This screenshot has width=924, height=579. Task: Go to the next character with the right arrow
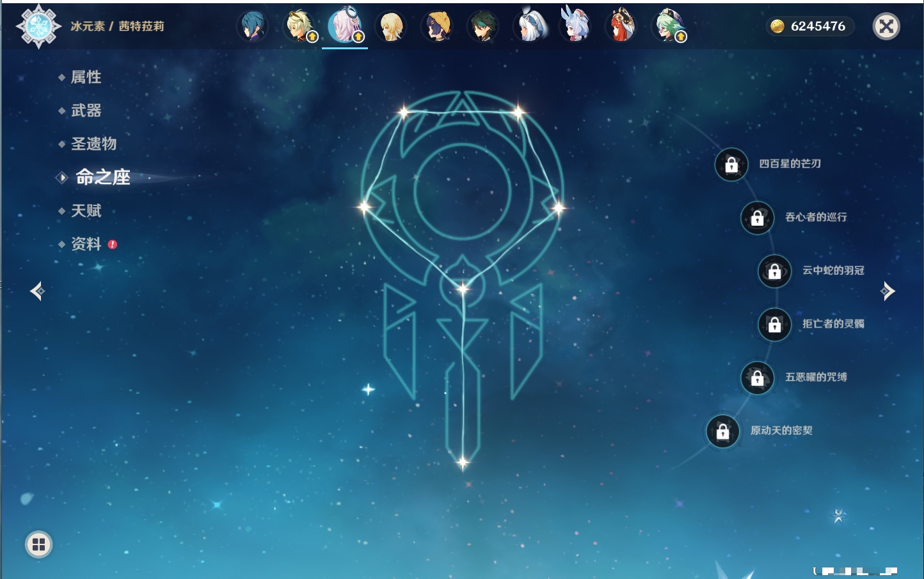pos(888,291)
